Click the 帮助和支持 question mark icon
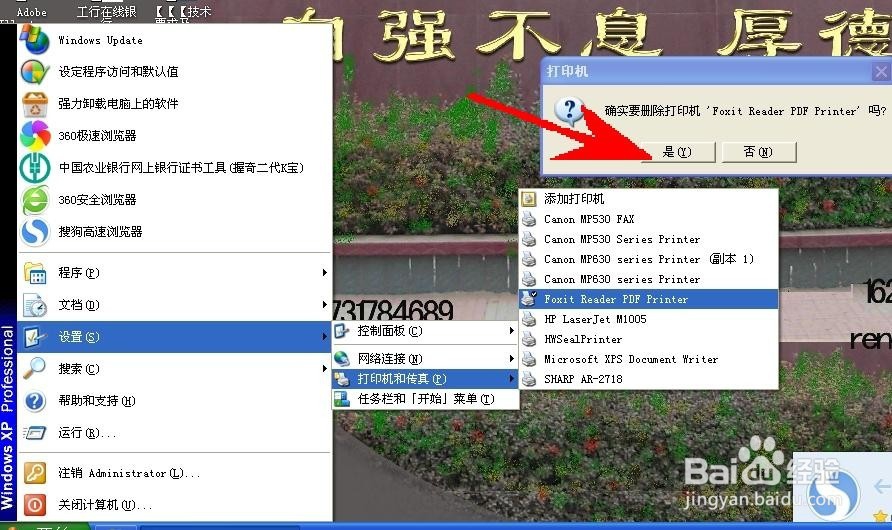This screenshot has height=530, width=892. 35,401
